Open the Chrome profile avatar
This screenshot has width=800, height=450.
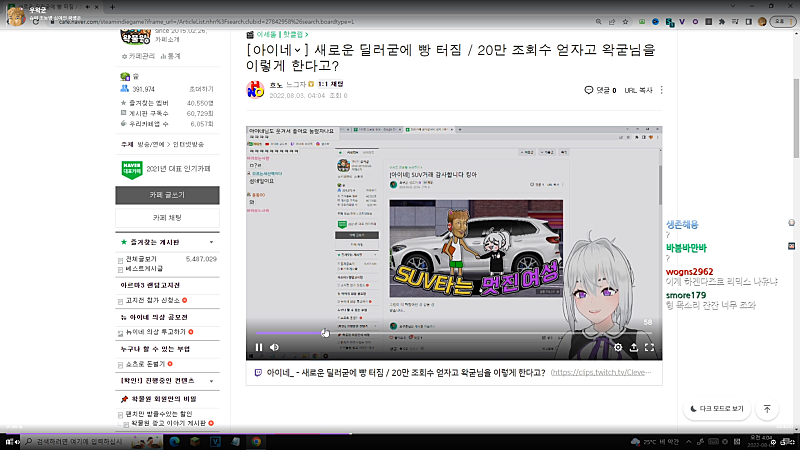click(x=762, y=22)
